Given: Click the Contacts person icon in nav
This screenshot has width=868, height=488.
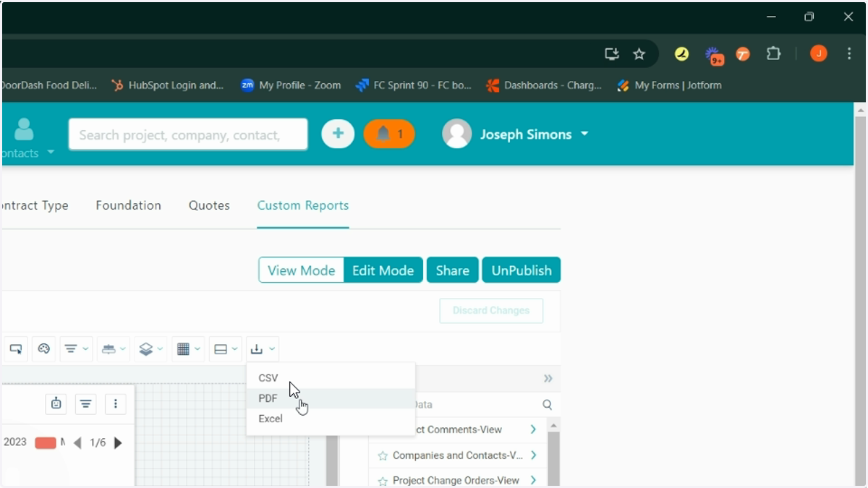Looking at the screenshot, I should [24, 129].
